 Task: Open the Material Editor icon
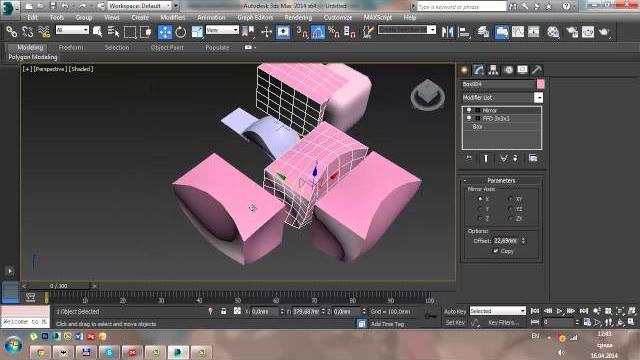[553, 32]
